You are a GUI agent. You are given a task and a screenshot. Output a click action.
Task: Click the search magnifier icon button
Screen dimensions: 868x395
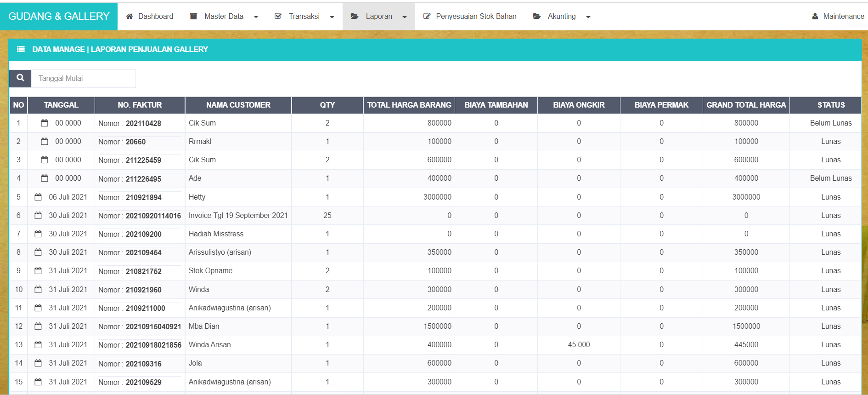pyautogui.click(x=20, y=78)
